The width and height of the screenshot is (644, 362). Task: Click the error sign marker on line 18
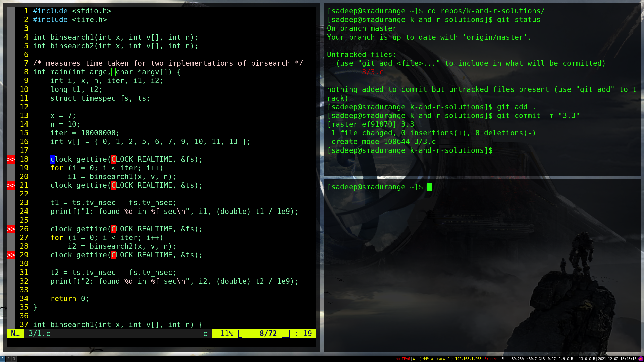[11, 159]
